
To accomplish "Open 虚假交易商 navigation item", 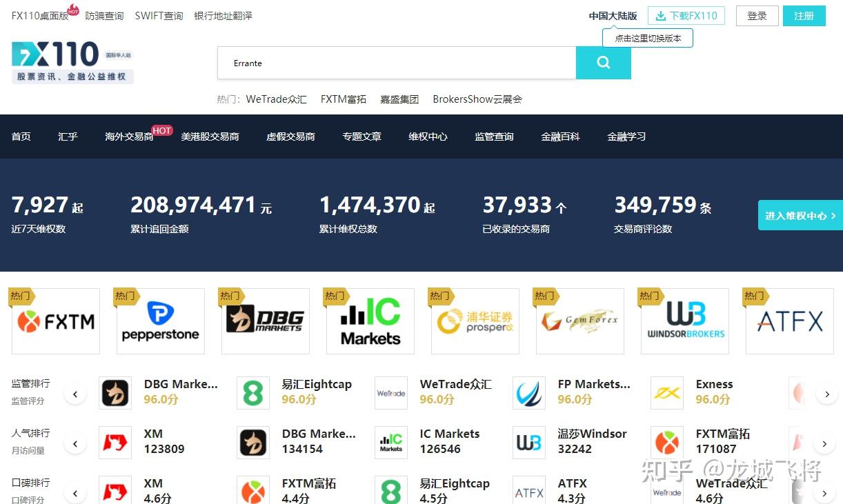I will [x=290, y=137].
